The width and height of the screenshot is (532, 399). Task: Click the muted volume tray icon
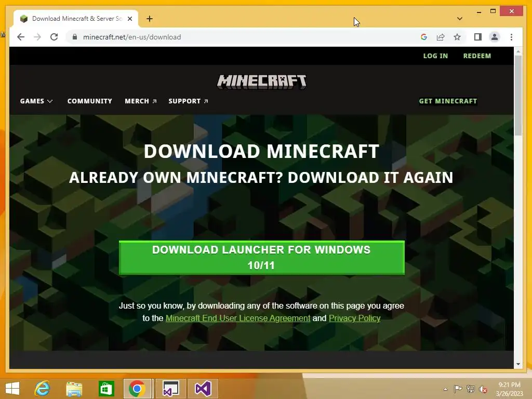click(483, 390)
